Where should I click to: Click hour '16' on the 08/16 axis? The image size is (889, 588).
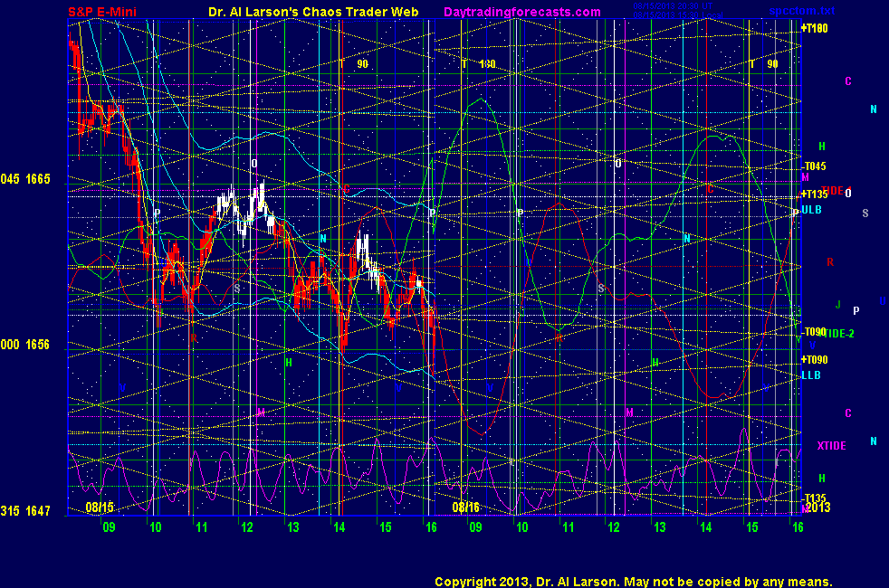[798, 527]
